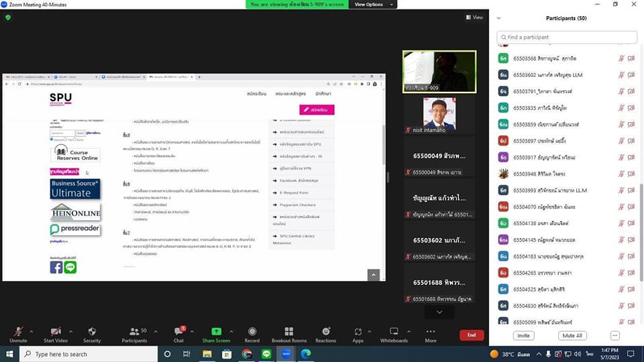
Task: Open the Reactions menu
Action: 325,332
